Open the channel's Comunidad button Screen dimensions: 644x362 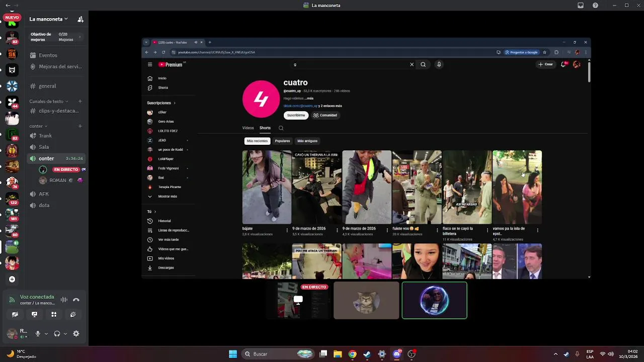(x=325, y=115)
